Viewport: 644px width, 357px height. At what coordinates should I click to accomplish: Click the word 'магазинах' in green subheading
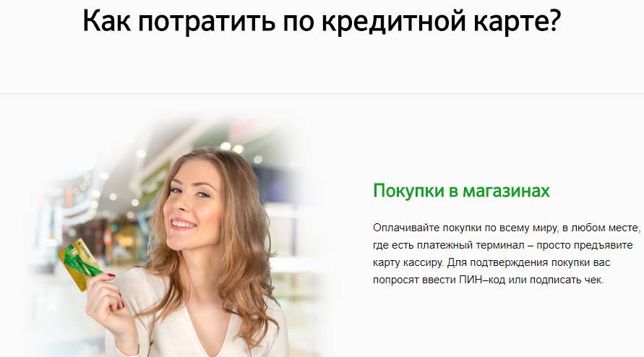(506, 191)
